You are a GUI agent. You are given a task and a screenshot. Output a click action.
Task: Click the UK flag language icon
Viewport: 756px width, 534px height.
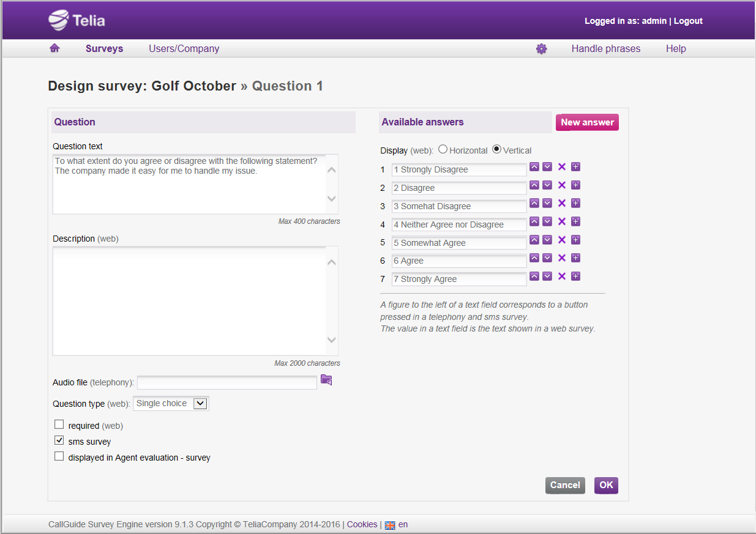[x=390, y=525]
